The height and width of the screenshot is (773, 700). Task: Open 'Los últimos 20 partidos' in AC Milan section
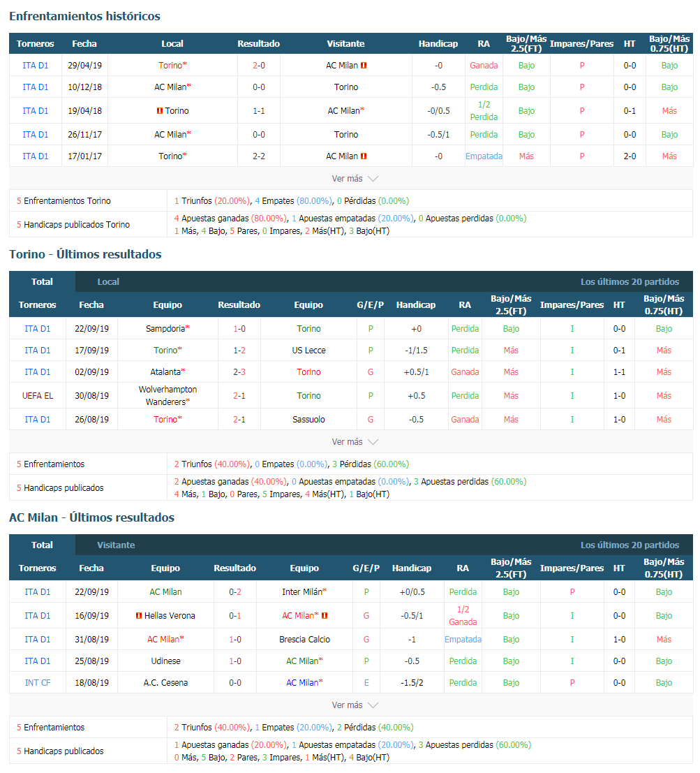pyautogui.click(x=630, y=545)
